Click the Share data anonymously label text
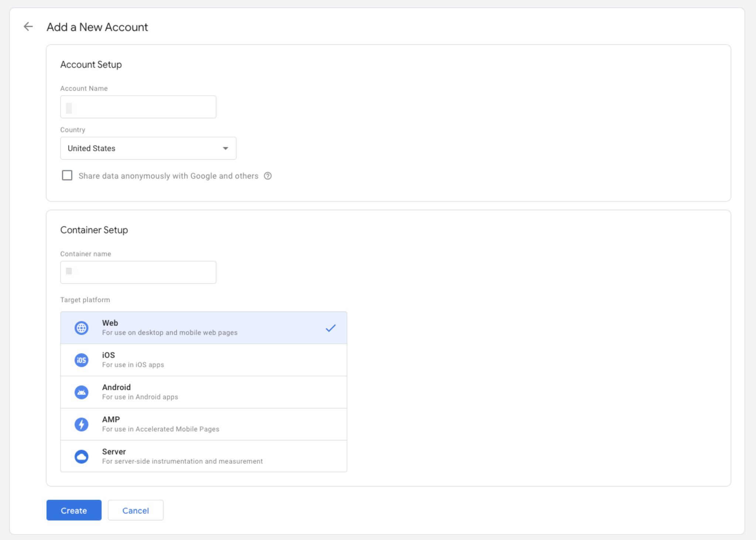The width and height of the screenshot is (756, 540). [168, 176]
